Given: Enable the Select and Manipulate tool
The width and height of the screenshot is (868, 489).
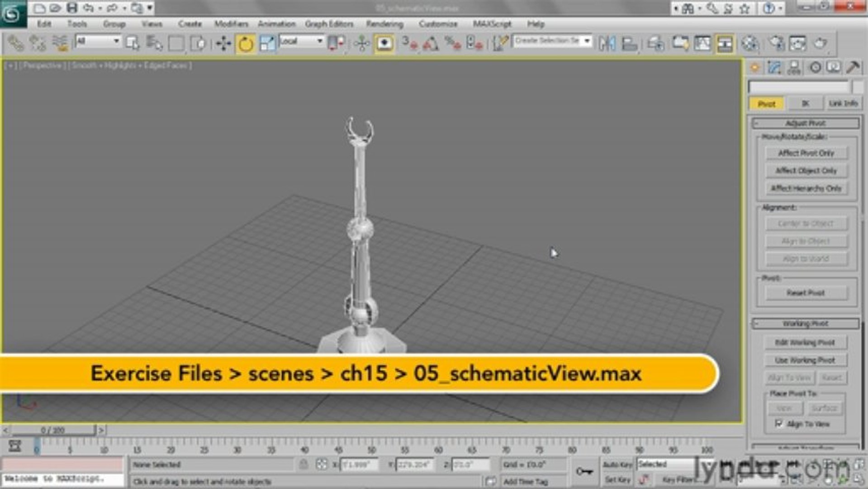Looking at the screenshot, I should 362,43.
